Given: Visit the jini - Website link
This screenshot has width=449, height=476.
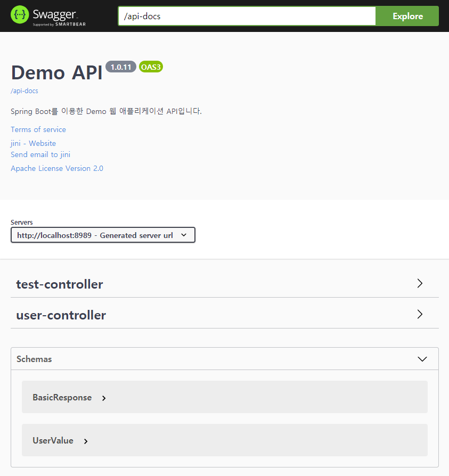Looking at the screenshot, I should 33,143.
